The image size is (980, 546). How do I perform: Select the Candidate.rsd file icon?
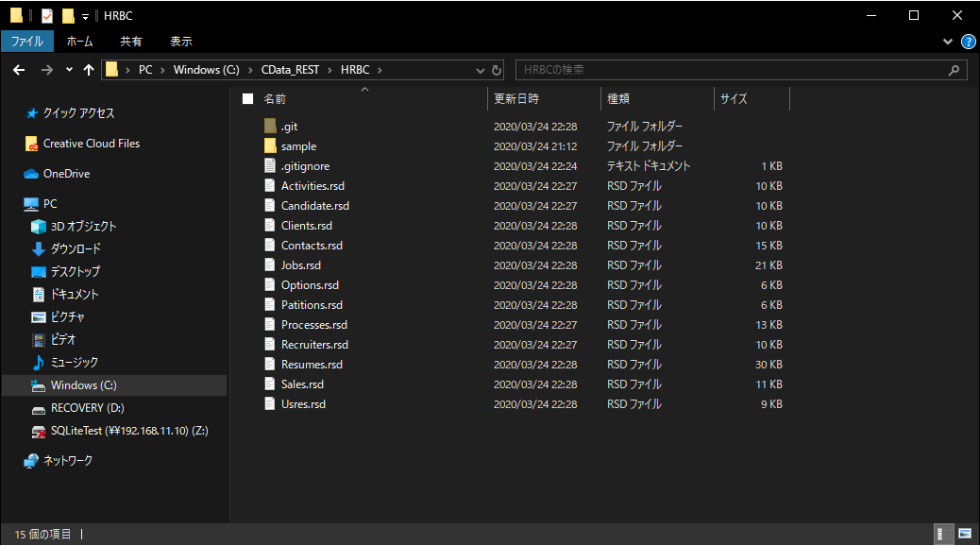click(270, 206)
